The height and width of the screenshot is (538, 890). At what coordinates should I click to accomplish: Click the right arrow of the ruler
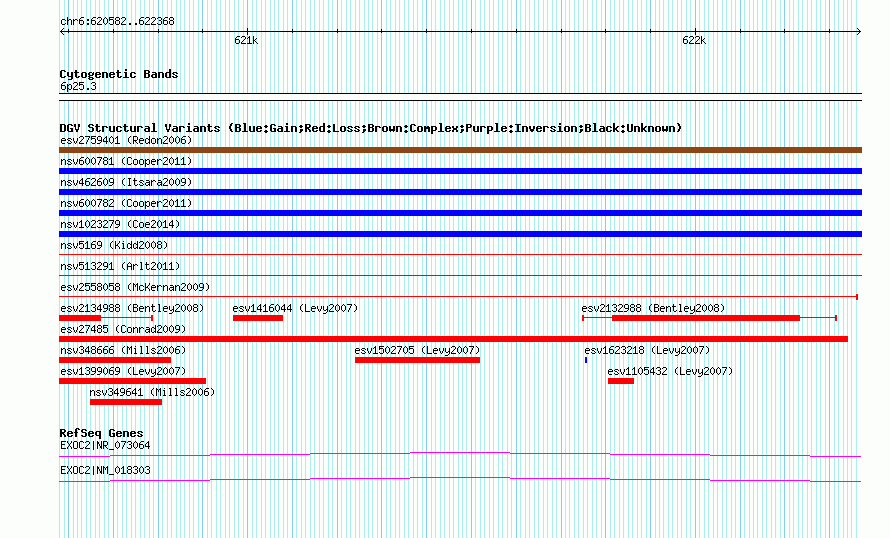pyautogui.click(x=859, y=32)
